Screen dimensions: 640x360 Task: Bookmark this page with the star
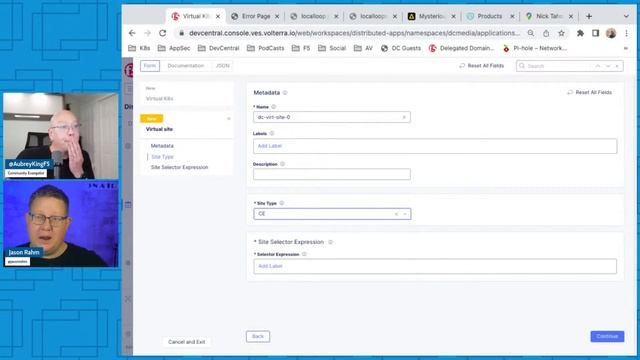point(562,33)
